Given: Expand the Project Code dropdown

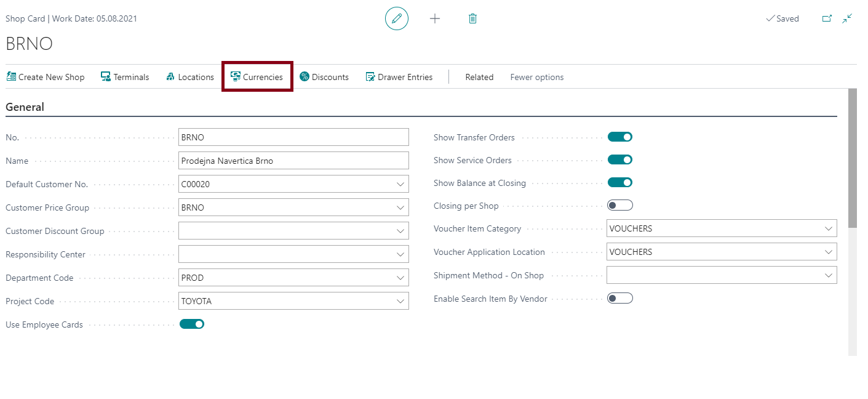Looking at the screenshot, I should coord(400,301).
